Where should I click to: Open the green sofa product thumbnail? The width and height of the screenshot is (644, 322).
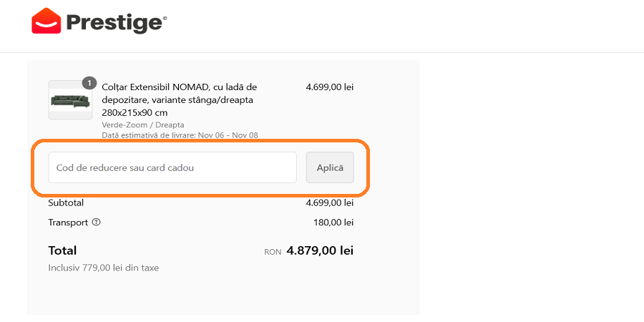coord(70,100)
